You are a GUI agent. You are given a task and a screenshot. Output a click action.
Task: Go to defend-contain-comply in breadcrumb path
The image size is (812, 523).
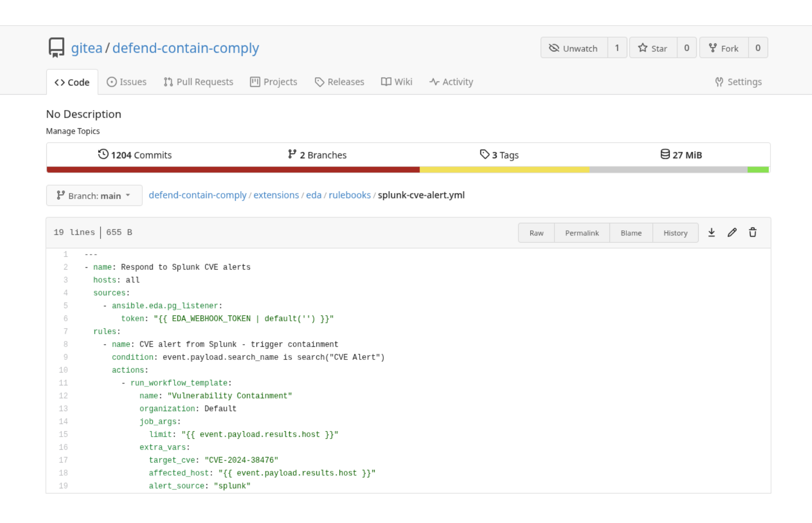(198, 195)
